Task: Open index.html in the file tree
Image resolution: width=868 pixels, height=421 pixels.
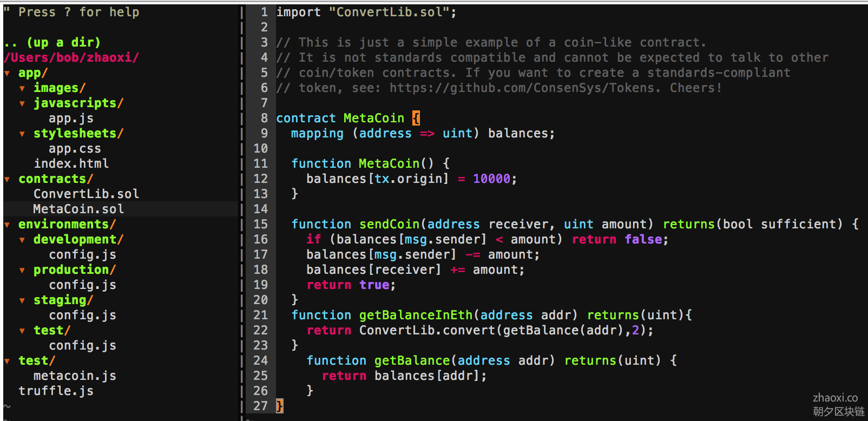Action: 71,163
